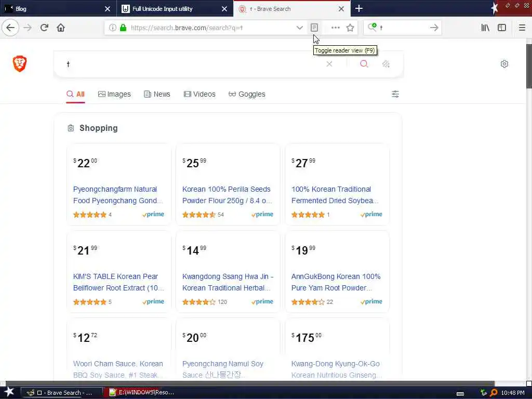
Task: Open the page actions three-dots menu
Action: pos(335,28)
